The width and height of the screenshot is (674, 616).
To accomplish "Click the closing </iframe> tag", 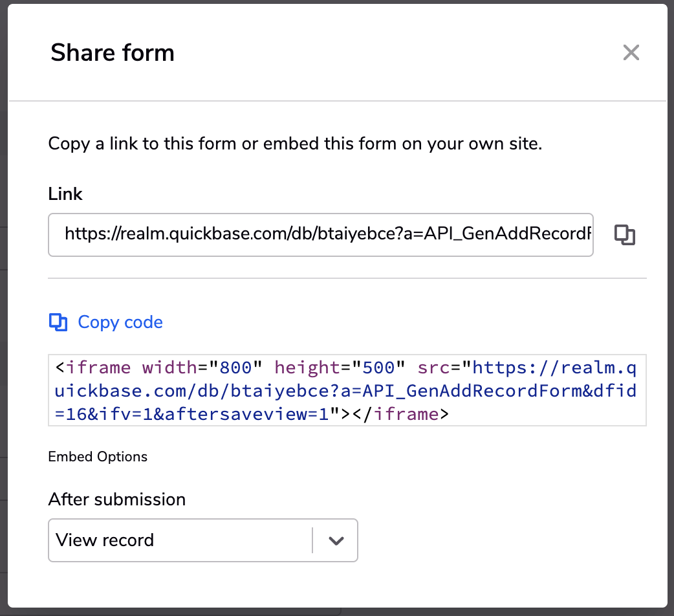I will [400, 414].
